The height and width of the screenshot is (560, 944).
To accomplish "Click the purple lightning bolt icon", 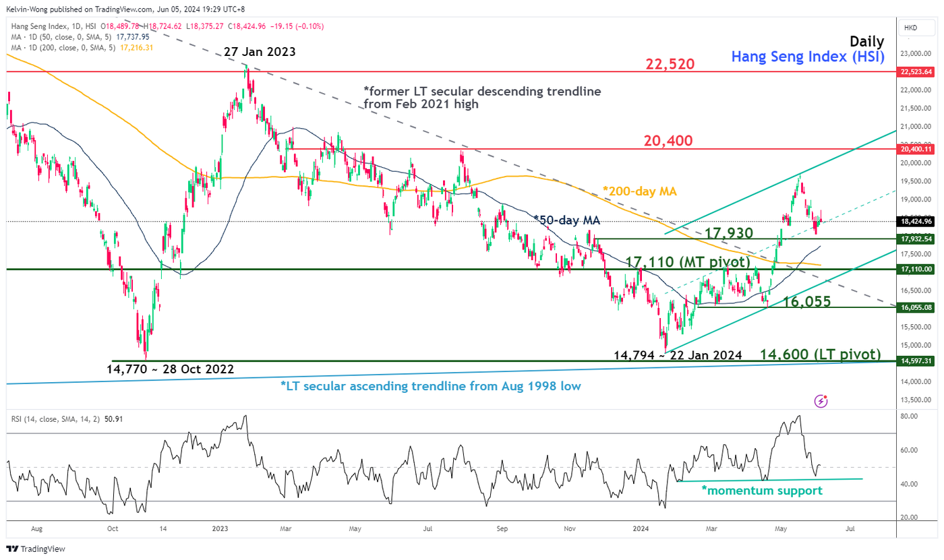I will coord(821,401).
